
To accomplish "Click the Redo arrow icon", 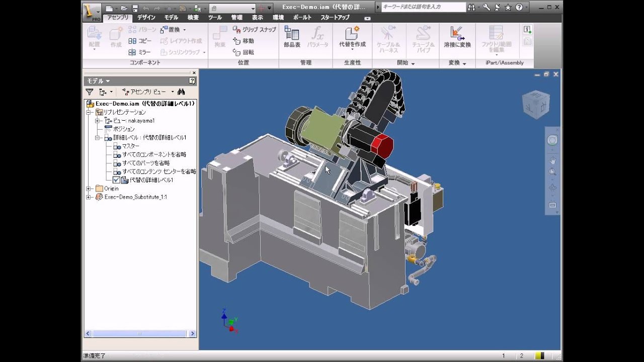I will click(158, 8).
